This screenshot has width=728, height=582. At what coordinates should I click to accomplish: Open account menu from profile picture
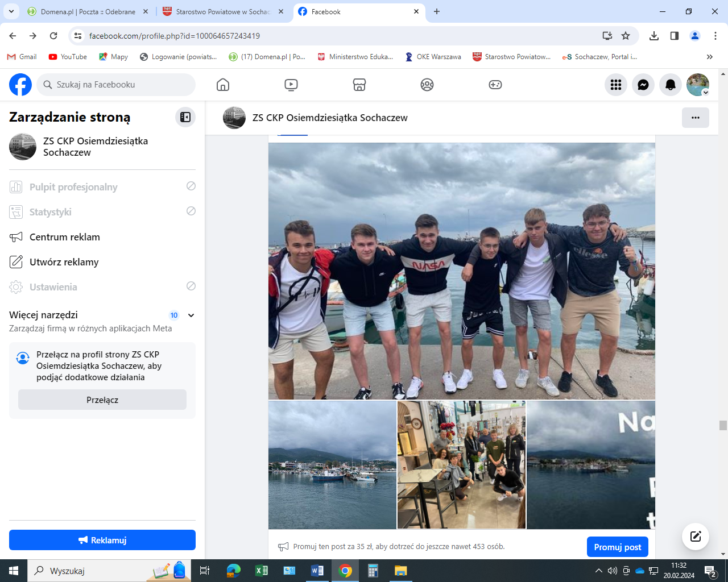pyautogui.click(x=697, y=85)
